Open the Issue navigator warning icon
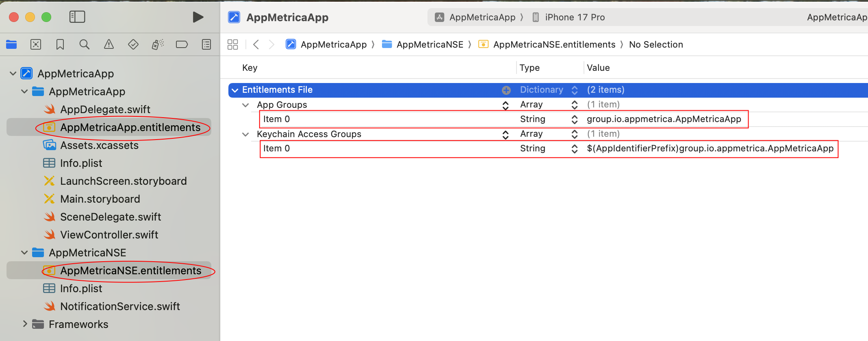The width and height of the screenshot is (868, 341). (x=109, y=44)
